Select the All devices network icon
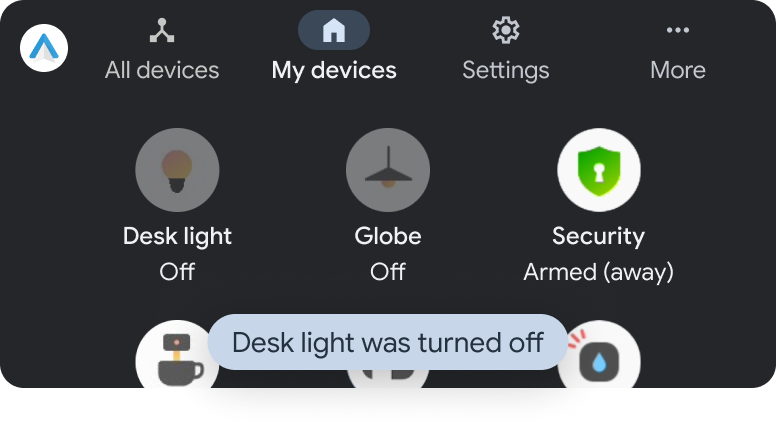The height and width of the screenshot is (430, 776). coord(162,30)
